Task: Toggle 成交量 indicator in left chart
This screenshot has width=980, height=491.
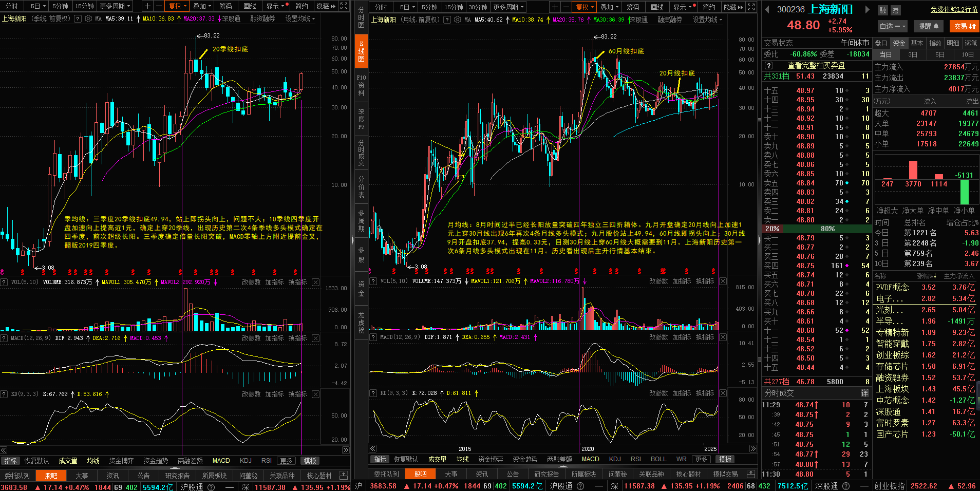Action: tap(68, 461)
